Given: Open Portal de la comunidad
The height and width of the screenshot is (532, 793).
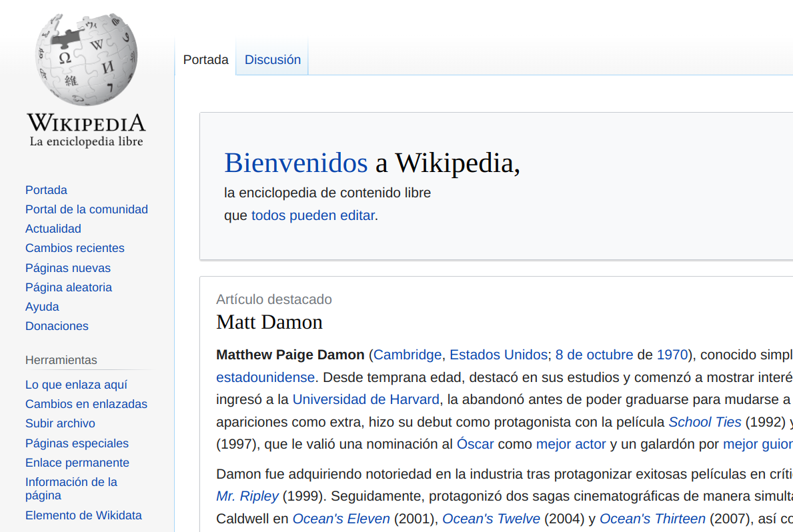Looking at the screenshot, I should tap(87, 209).
